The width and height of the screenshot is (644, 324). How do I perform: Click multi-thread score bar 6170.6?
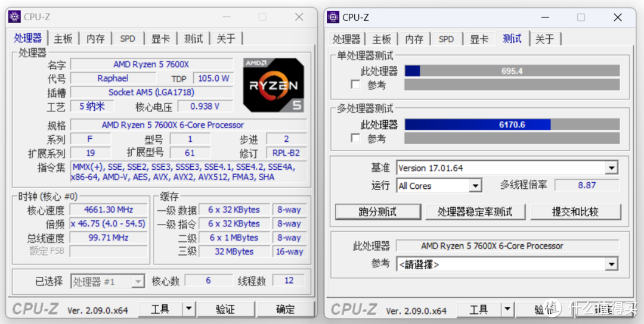[512, 124]
